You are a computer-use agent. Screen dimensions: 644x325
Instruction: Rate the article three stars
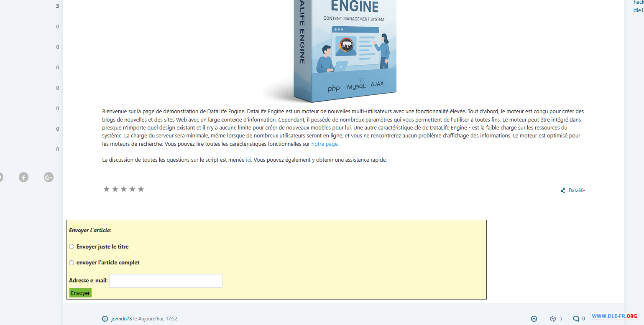[x=124, y=189]
